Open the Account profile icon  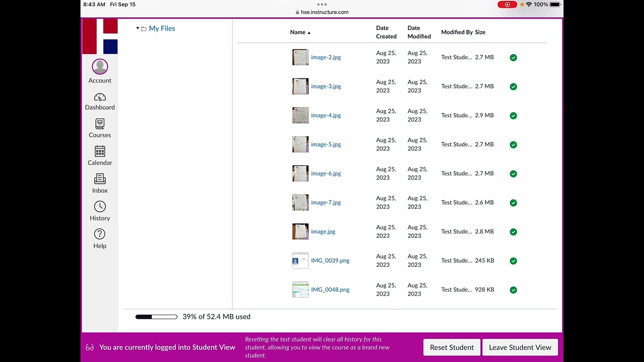(100, 66)
